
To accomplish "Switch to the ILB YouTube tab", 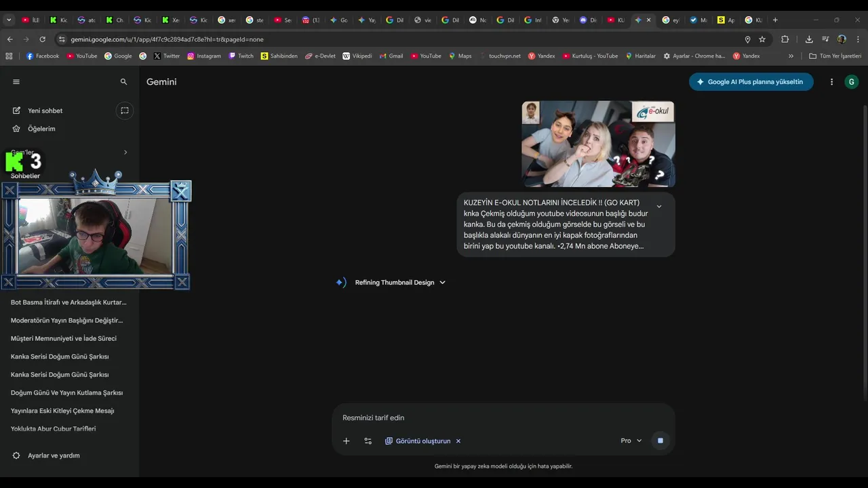I will tap(31, 20).
